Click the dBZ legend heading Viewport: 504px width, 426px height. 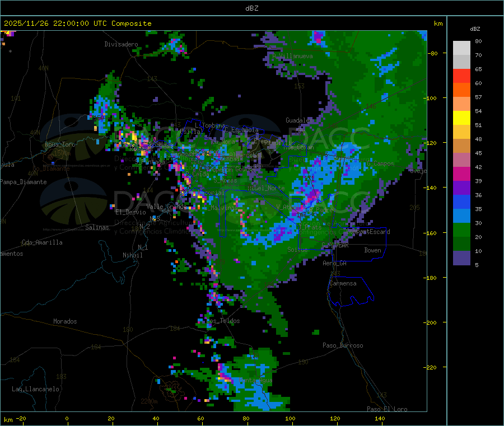(475, 29)
